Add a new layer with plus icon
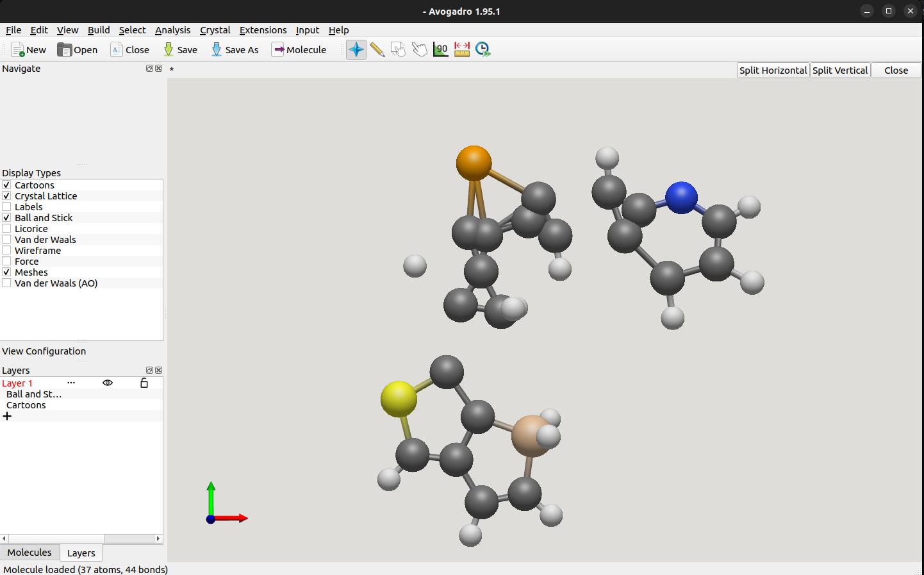Image resolution: width=924 pixels, height=575 pixels. click(x=8, y=416)
